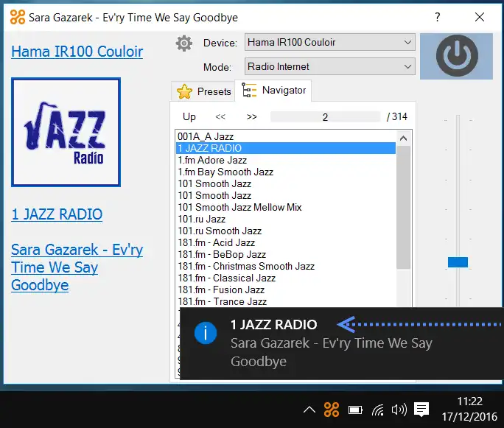The image size is (504, 428).
Task: Show hidden tray icons chevron
Action: pyautogui.click(x=309, y=410)
